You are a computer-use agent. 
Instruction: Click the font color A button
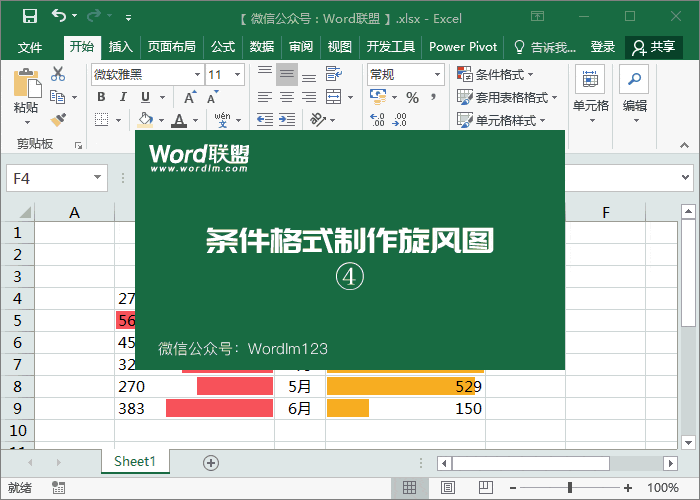179,119
